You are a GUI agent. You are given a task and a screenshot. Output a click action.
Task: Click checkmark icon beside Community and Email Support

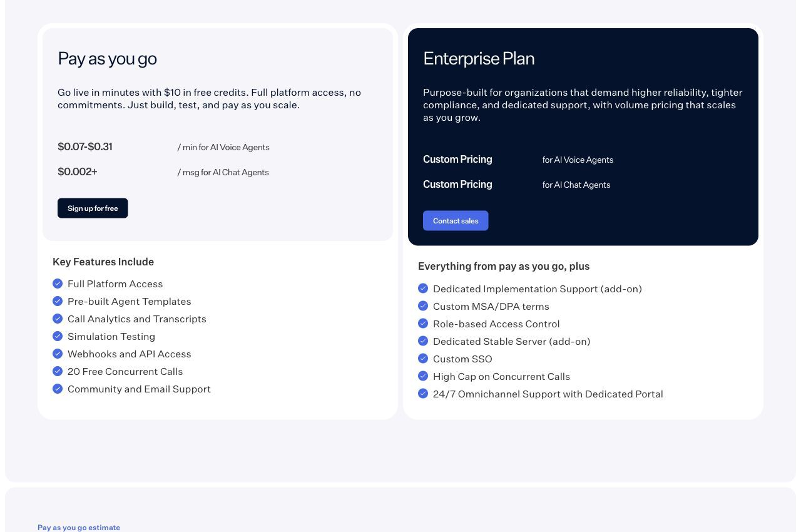[58, 389]
